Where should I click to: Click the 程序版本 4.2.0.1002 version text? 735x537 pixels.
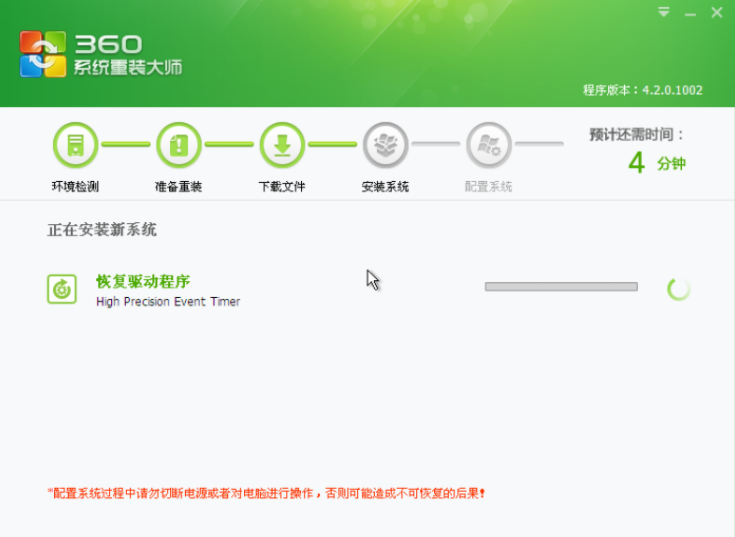point(642,90)
